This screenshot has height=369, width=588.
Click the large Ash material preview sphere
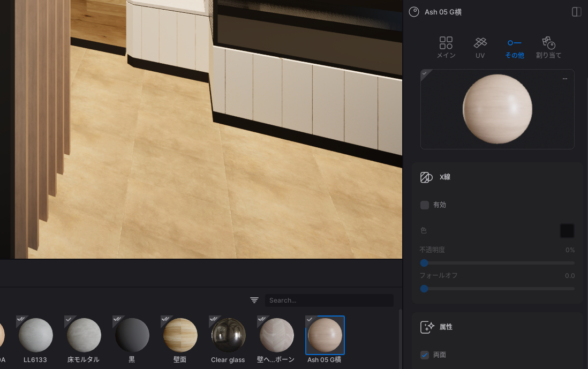[497, 109]
